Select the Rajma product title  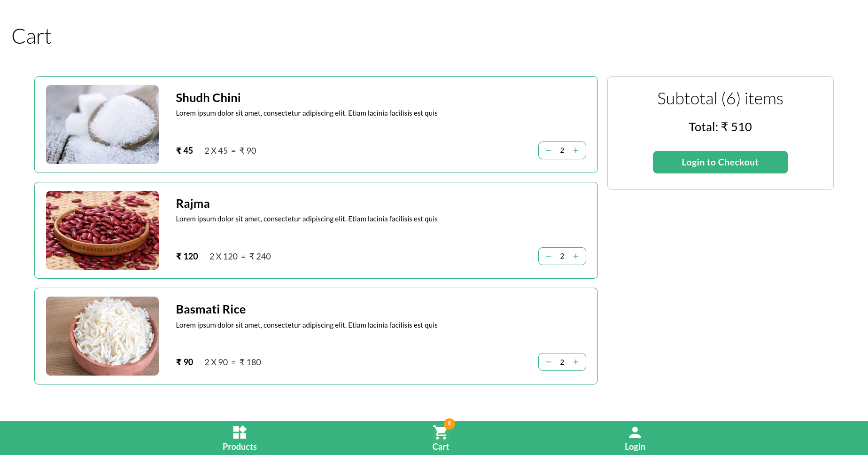(x=193, y=204)
